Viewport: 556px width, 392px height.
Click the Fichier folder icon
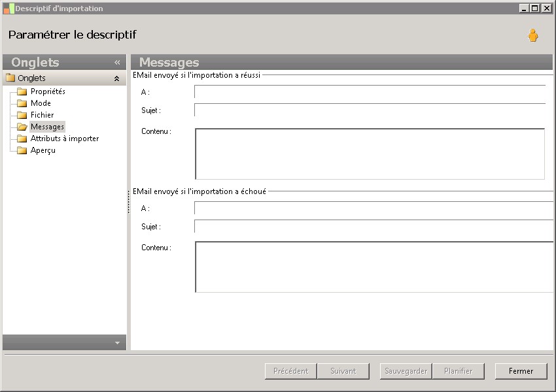(22, 116)
